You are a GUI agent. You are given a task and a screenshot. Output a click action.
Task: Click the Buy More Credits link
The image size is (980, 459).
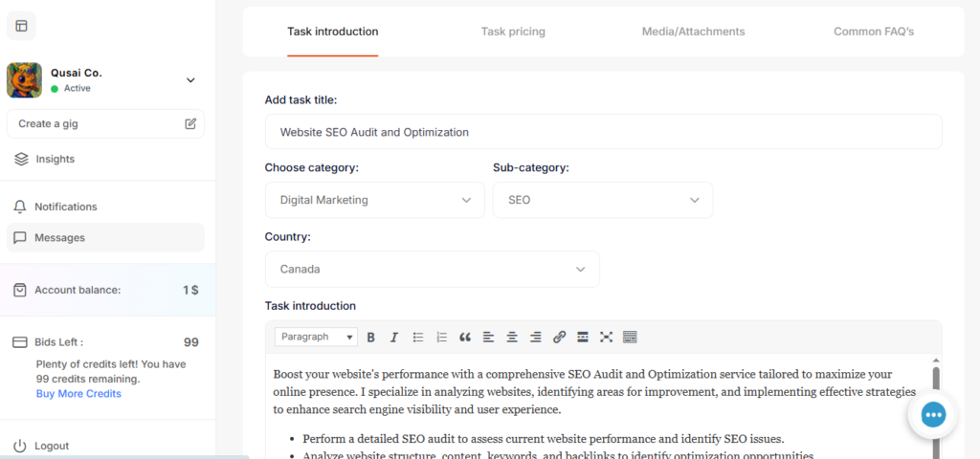click(x=78, y=393)
